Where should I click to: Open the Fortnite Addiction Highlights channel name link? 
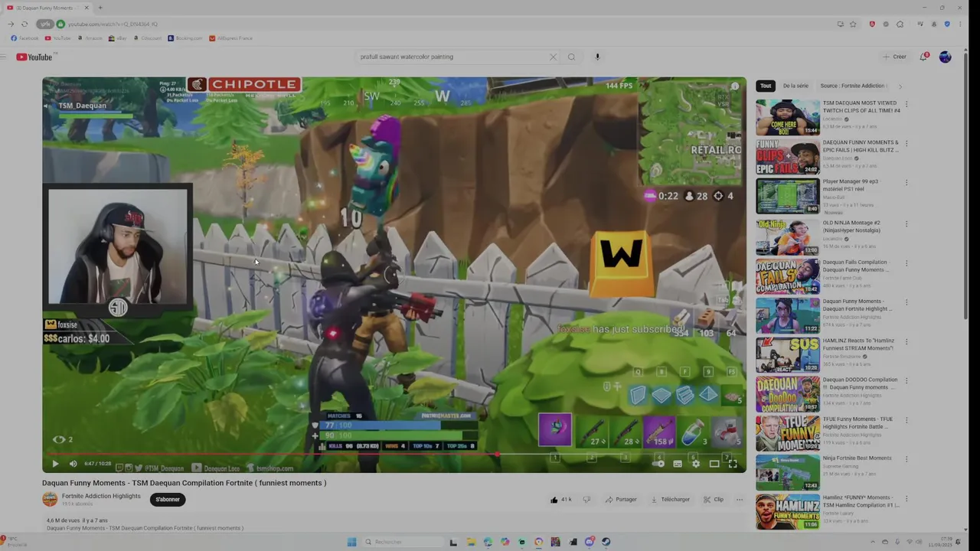pyautogui.click(x=101, y=496)
